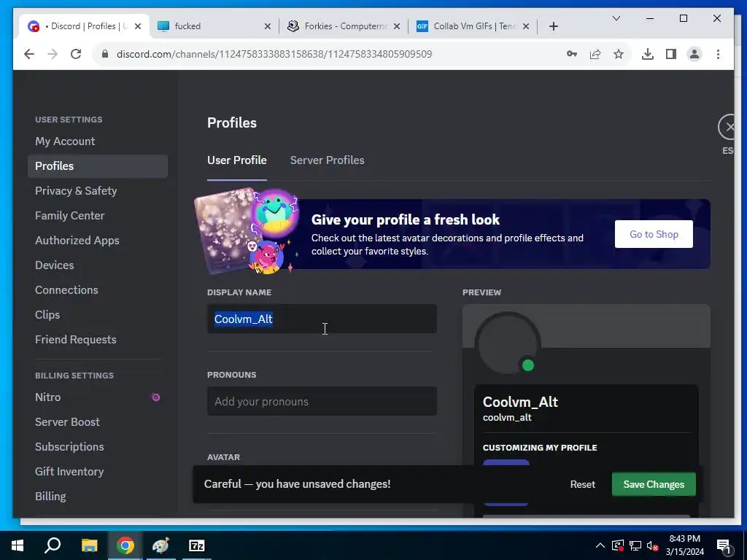Go back using the browser back arrow

point(29,54)
